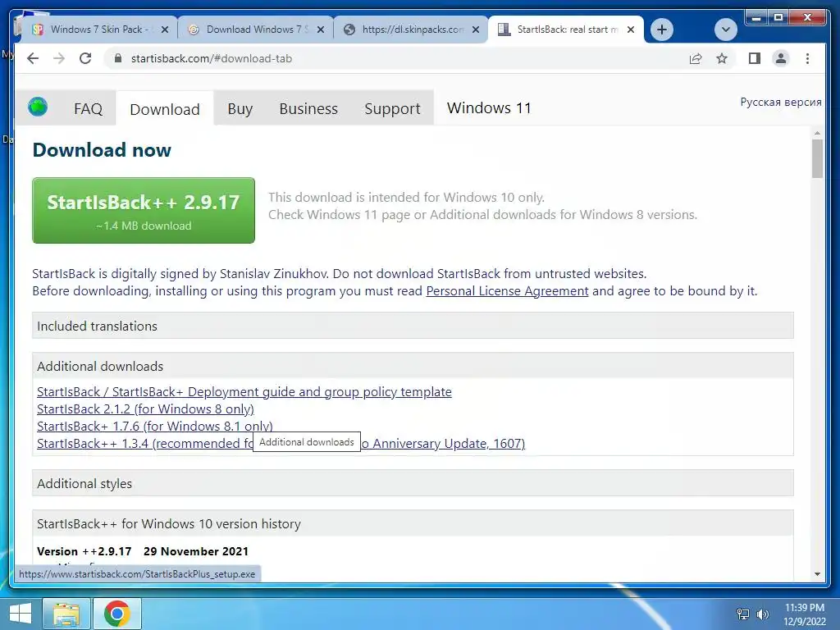
Task: Click scrollbar up arrow
Action: [817, 133]
